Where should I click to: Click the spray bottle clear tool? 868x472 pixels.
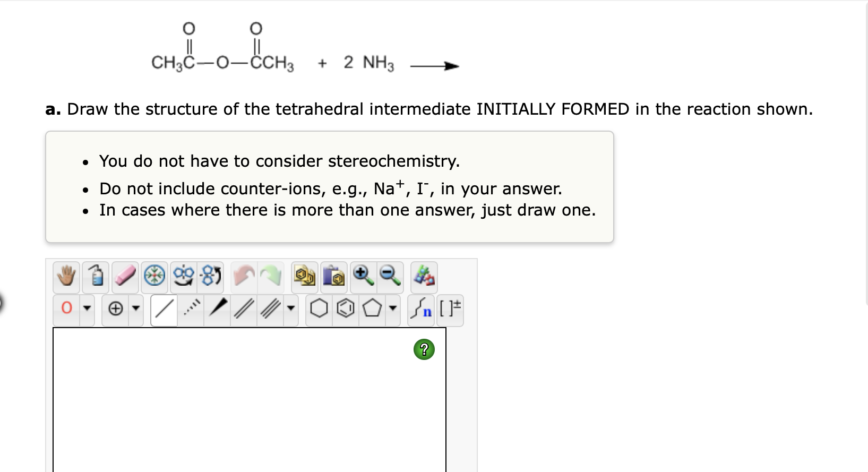point(96,277)
